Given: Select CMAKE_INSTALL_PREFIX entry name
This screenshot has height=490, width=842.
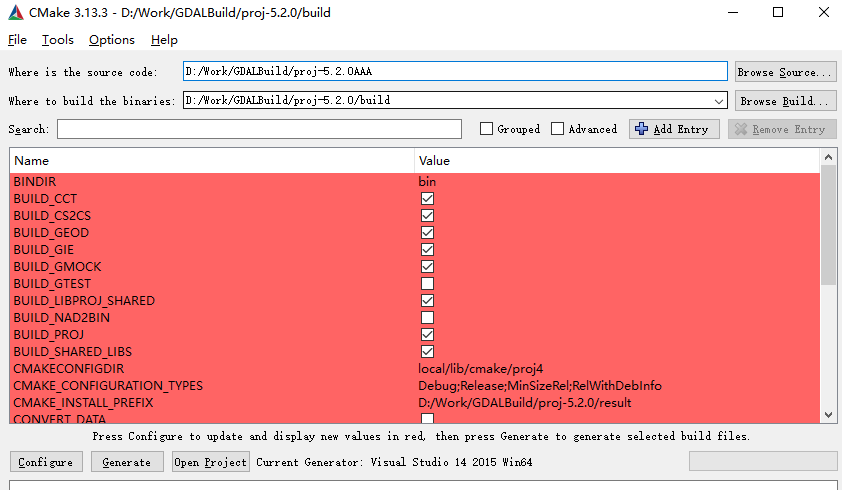Looking at the screenshot, I should click(83, 403).
